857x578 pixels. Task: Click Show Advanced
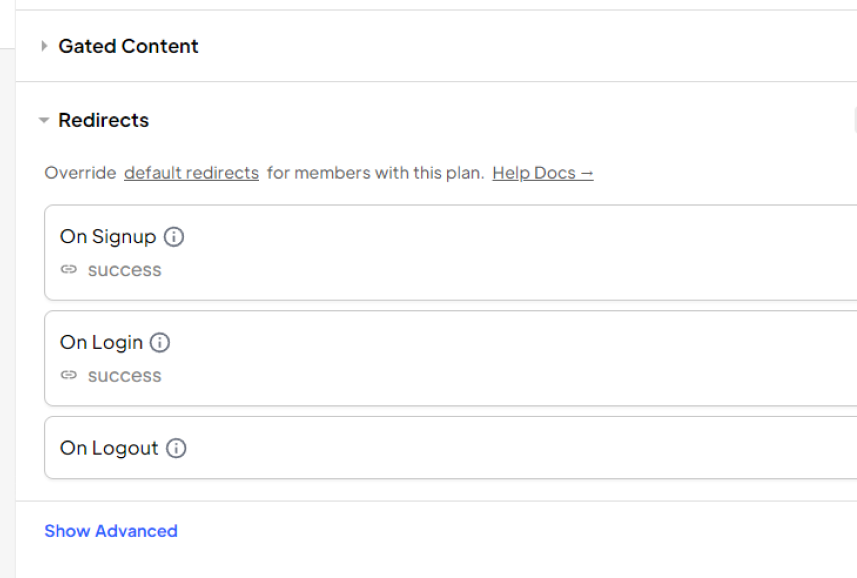coord(111,531)
